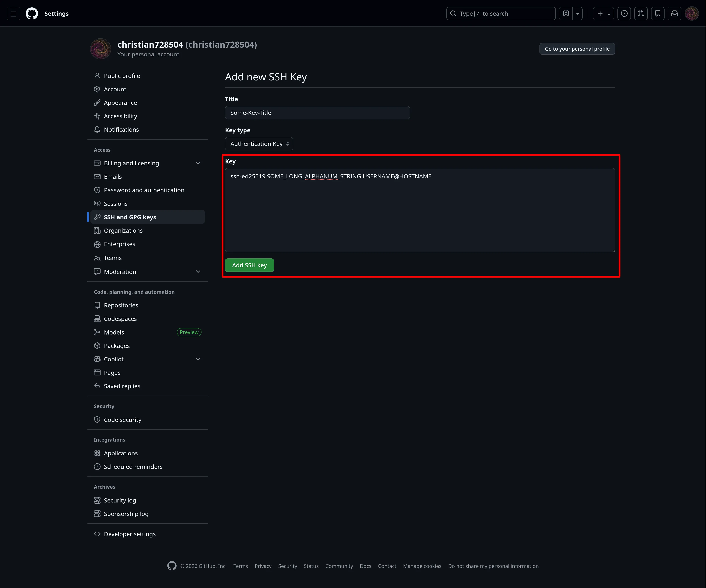Open Developer settings in sidebar

coord(130,534)
